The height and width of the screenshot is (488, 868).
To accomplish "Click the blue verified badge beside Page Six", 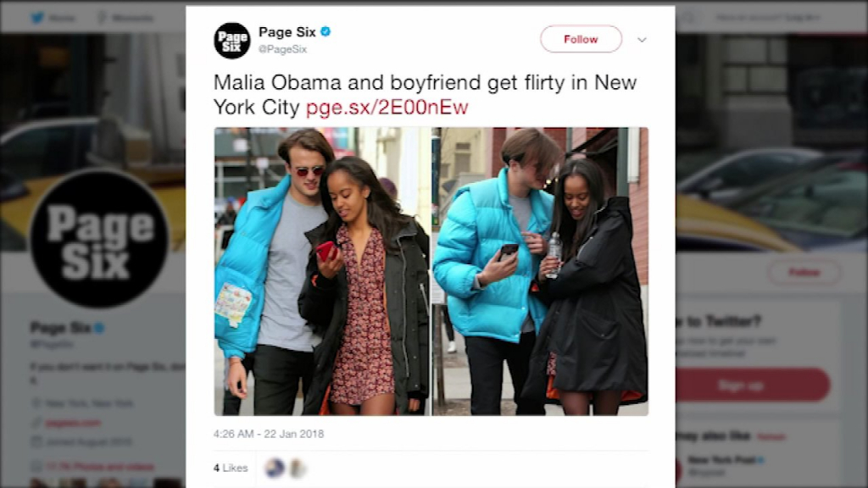I will (325, 31).
